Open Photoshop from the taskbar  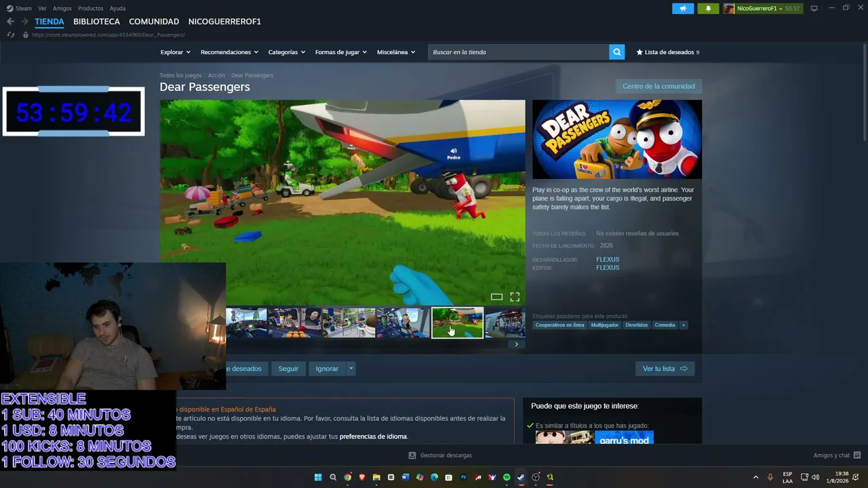463,477
